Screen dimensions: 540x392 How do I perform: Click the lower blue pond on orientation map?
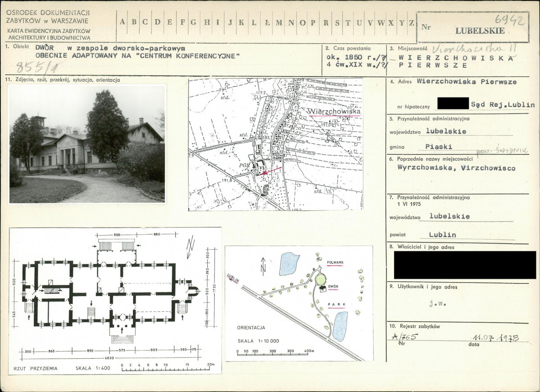tap(340, 326)
